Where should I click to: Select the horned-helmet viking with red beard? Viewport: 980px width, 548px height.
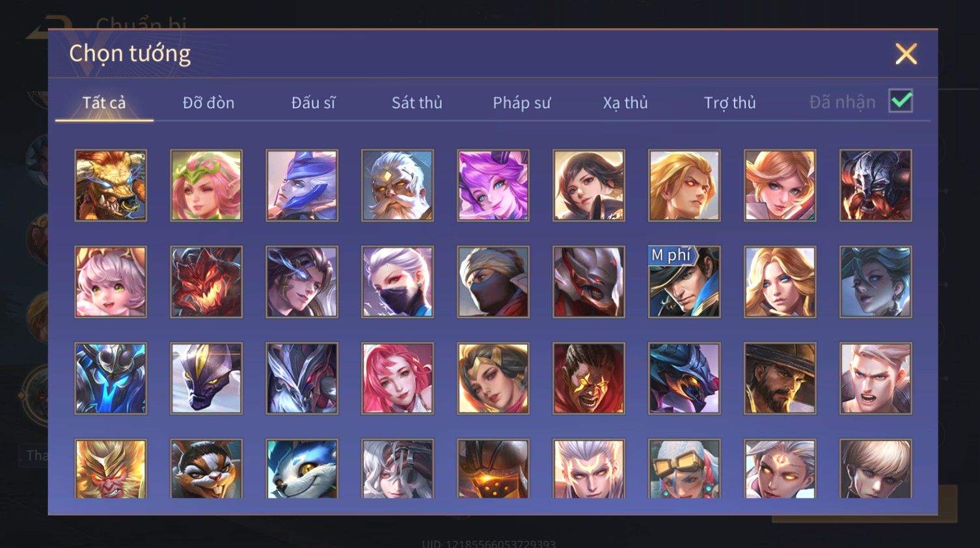(x=876, y=185)
